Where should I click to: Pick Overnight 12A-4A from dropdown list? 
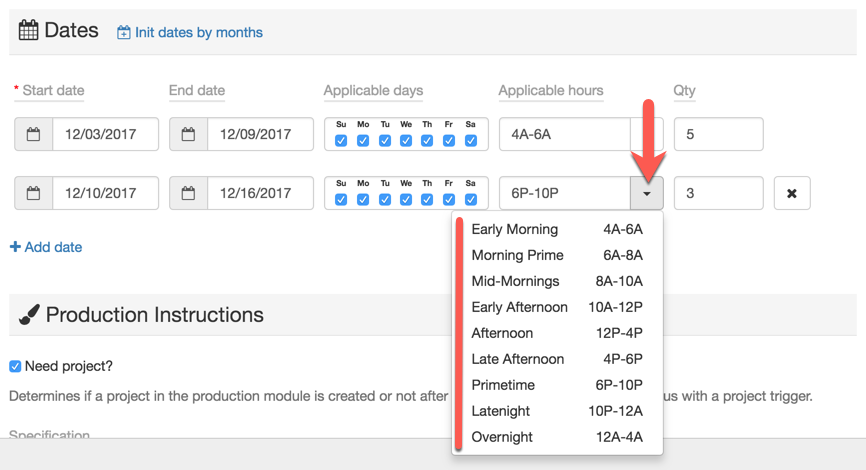[556, 437]
